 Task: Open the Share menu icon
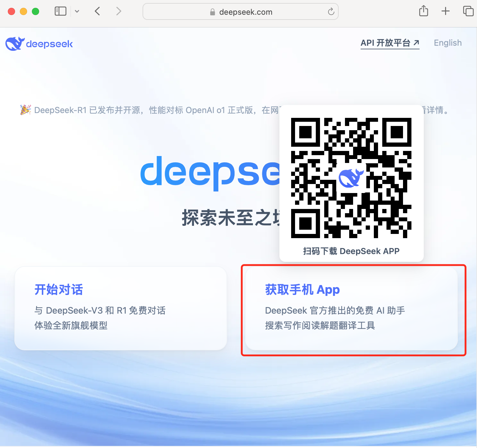pos(423,11)
